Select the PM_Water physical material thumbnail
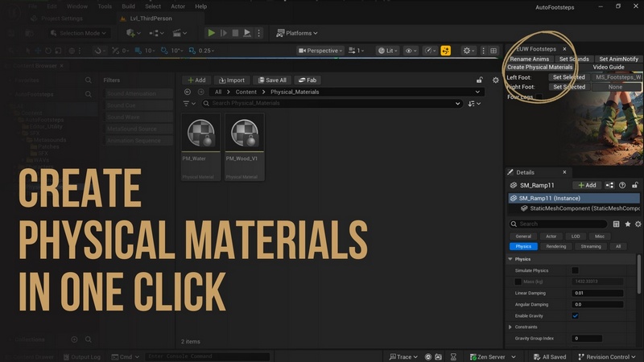 (201, 133)
